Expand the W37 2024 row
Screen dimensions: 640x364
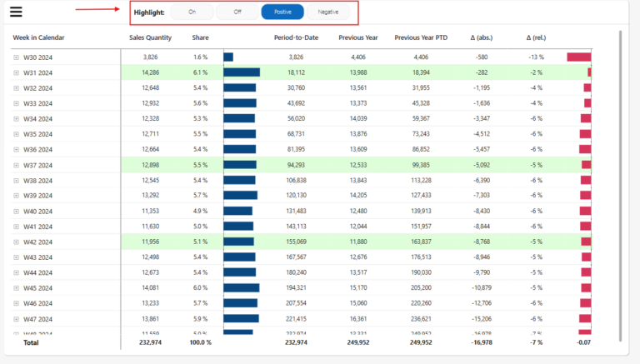point(17,165)
